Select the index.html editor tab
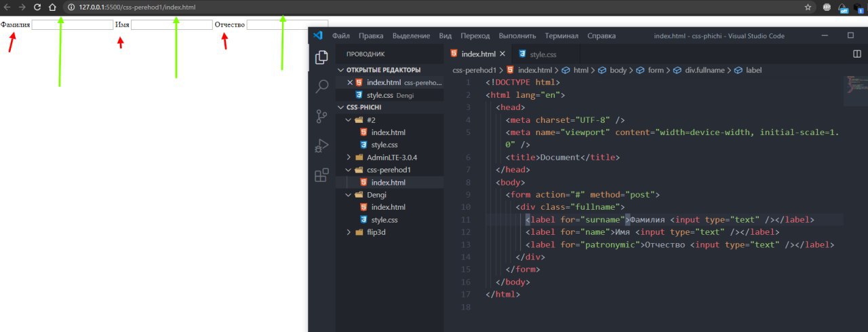 (x=478, y=54)
